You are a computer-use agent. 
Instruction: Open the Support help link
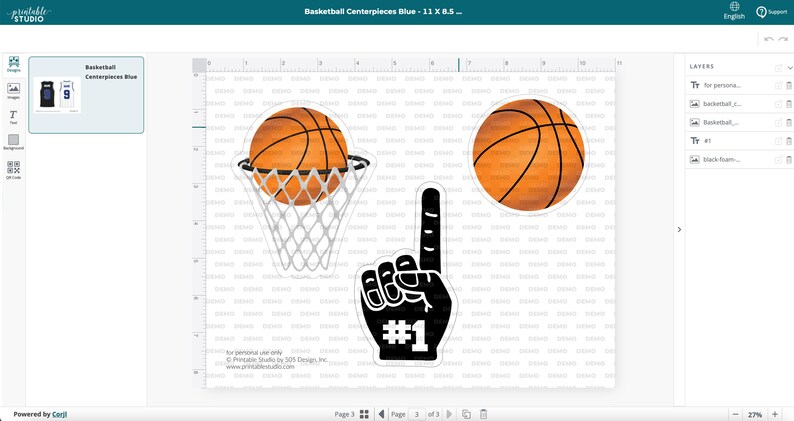click(771, 12)
